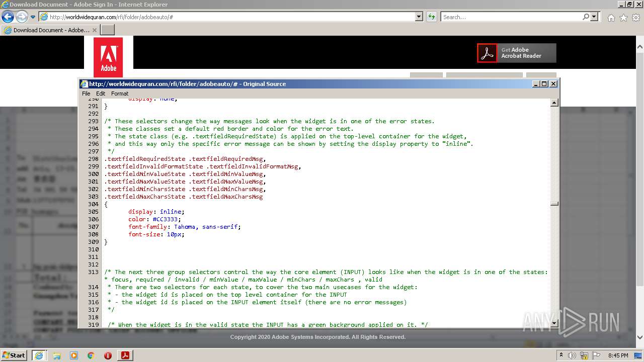Open Favorites star icon
Viewport: 644px width, 362px height.
pyautogui.click(x=623, y=18)
